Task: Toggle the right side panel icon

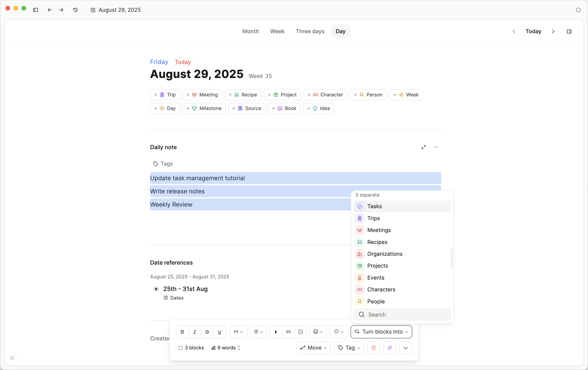Action: 569,31
